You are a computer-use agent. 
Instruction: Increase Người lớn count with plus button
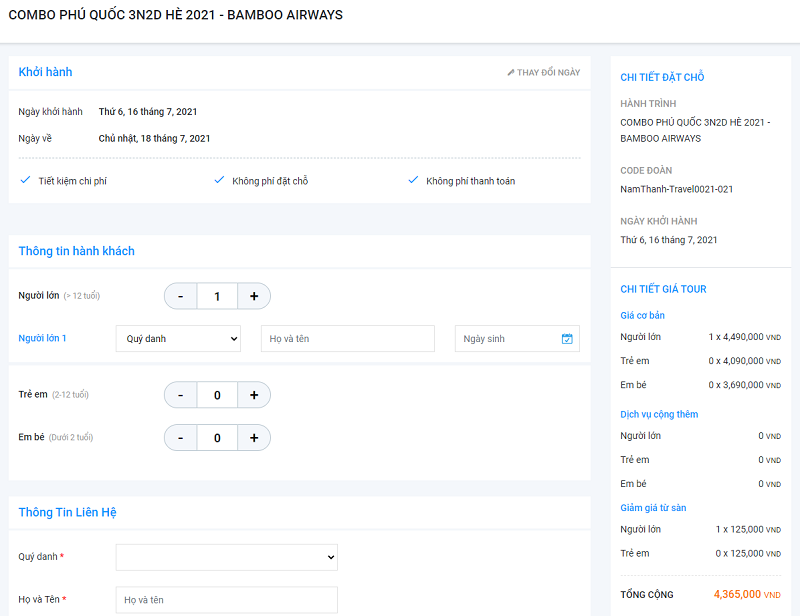pos(254,296)
